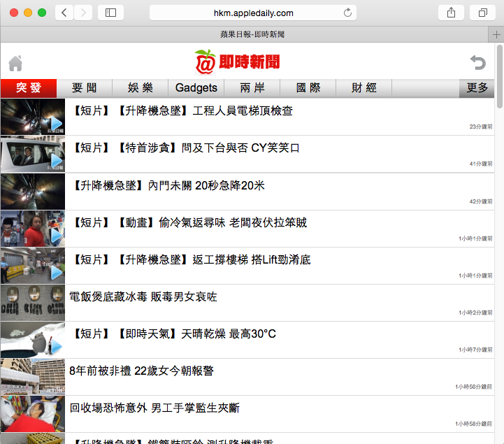Open the Gadgets tab
This screenshot has height=444, width=504.
(196, 87)
